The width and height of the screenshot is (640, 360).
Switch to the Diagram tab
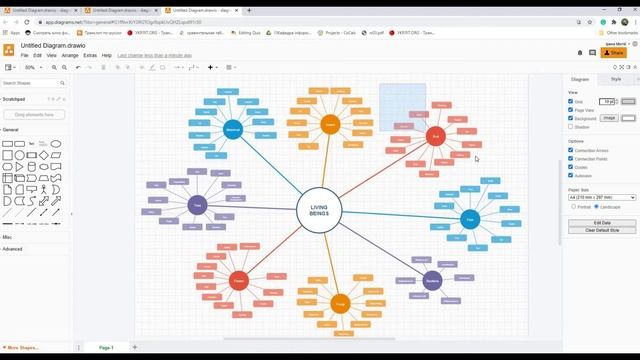[x=580, y=80]
